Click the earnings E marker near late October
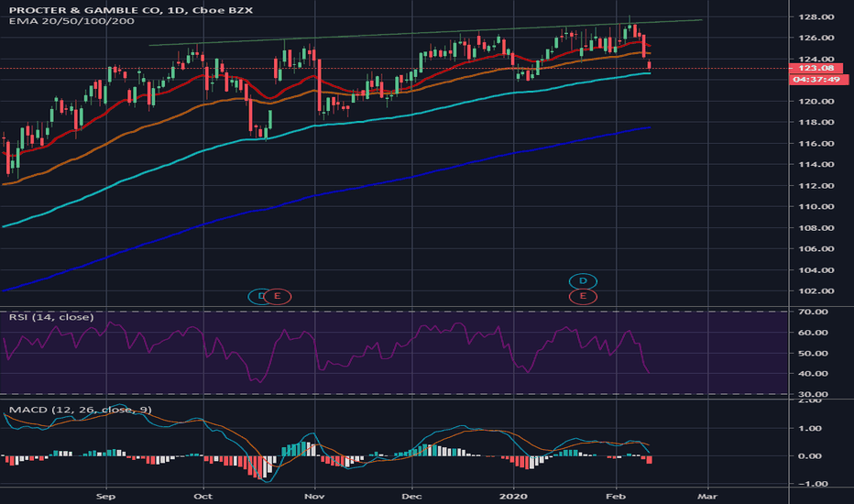The width and height of the screenshot is (854, 504). 278,296
